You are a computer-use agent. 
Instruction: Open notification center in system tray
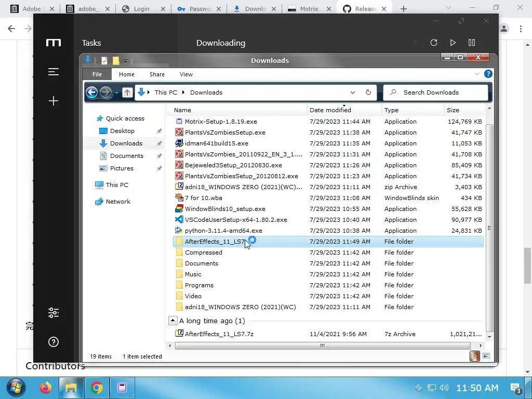(516, 388)
